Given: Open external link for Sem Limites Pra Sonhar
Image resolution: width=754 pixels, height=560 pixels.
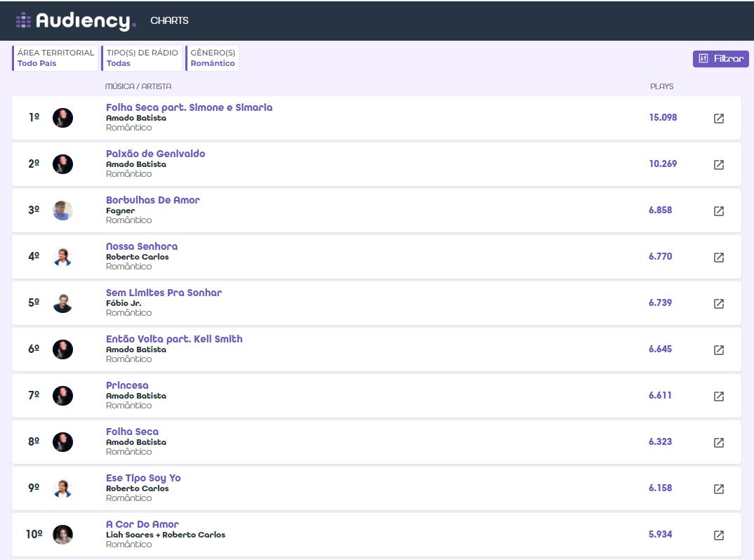Looking at the screenshot, I should tap(718, 303).
